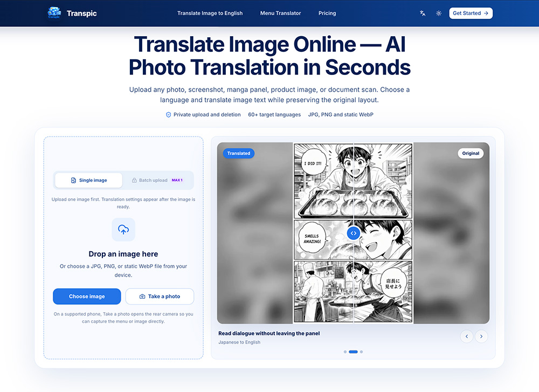
Task: Click the 'Private upload and deletion' text
Action: [207, 114]
